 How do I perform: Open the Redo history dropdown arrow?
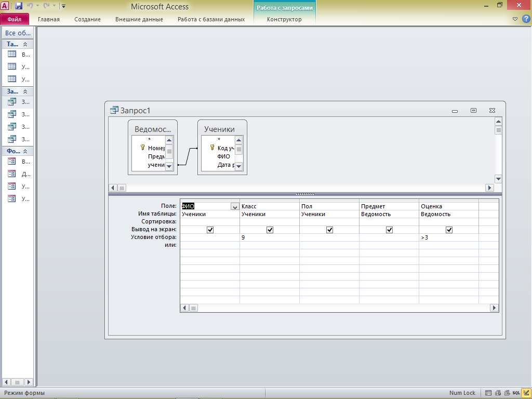(x=54, y=6)
